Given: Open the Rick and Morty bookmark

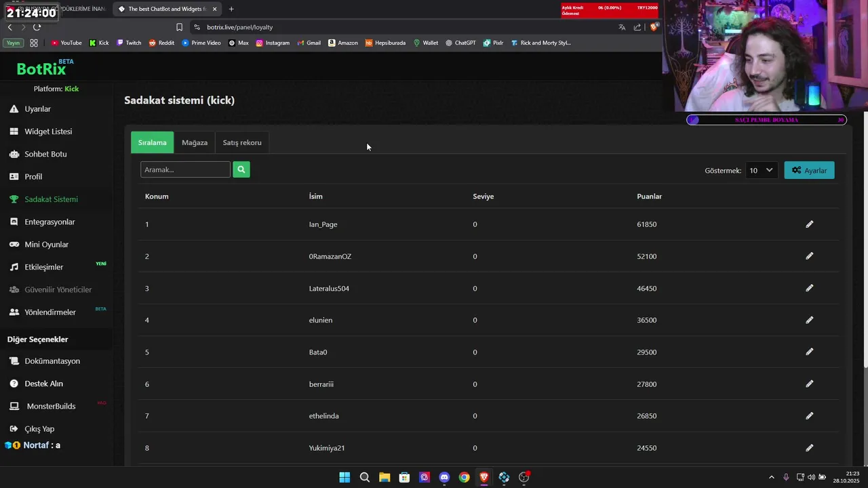Looking at the screenshot, I should (x=540, y=43).
